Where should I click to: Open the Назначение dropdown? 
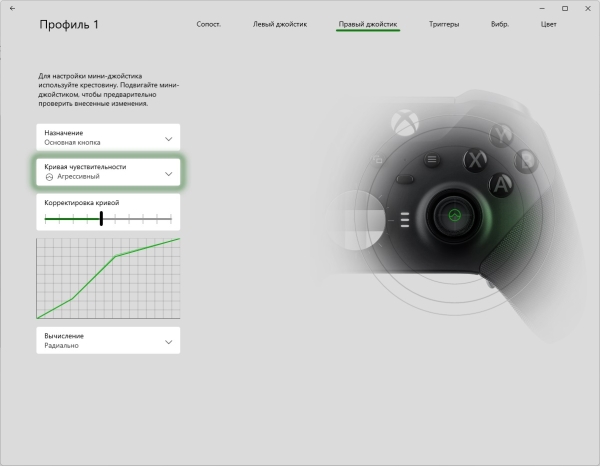point(108,137)
